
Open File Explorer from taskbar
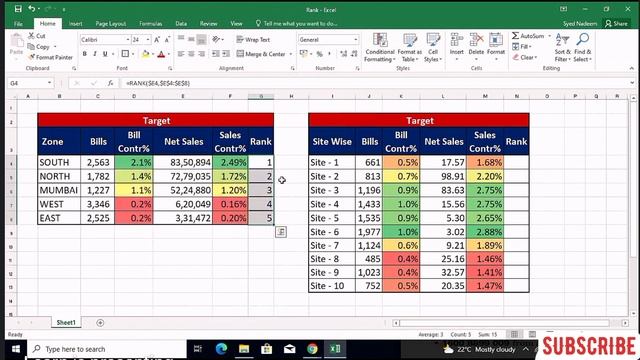[x=244, y=349]
